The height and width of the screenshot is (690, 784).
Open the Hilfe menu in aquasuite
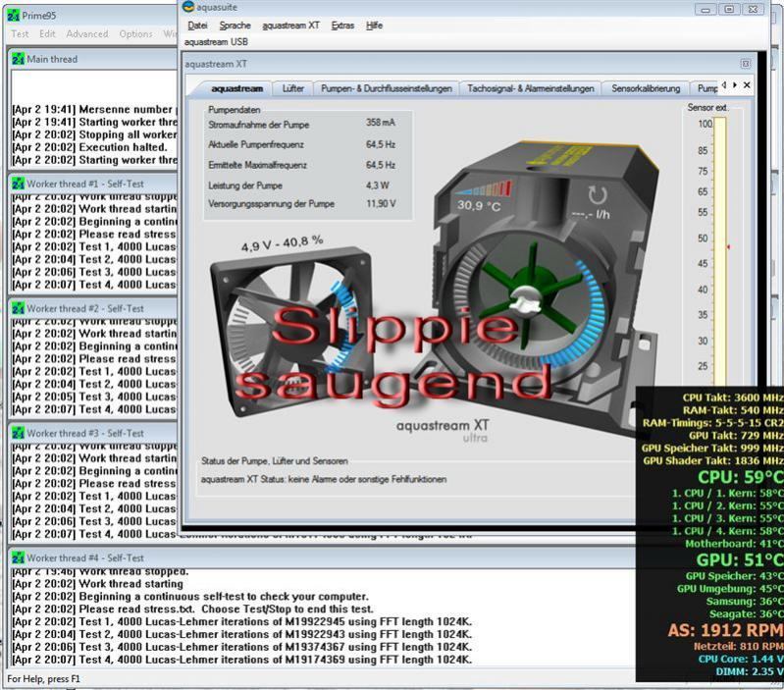374,26
